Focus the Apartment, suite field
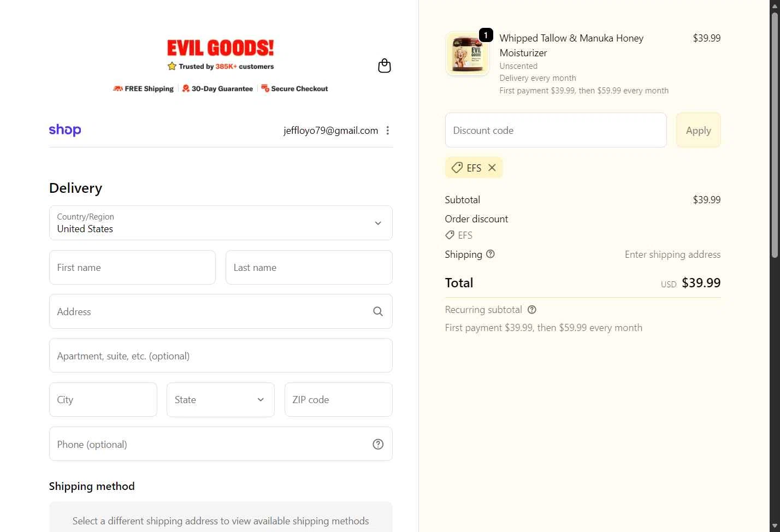This screenshot has height=532, width=780. (x=221, y=356)
